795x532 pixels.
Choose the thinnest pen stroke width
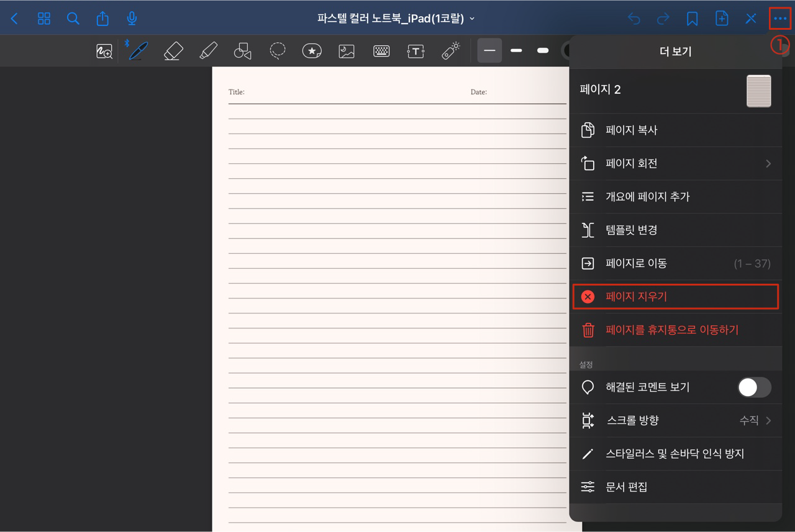[x=489, y=50]
